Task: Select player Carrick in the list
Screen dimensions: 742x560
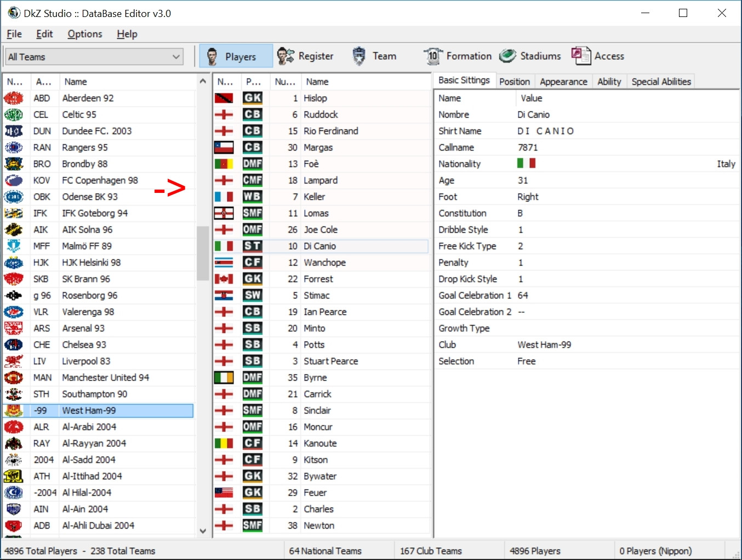Action: coord(321,394)
